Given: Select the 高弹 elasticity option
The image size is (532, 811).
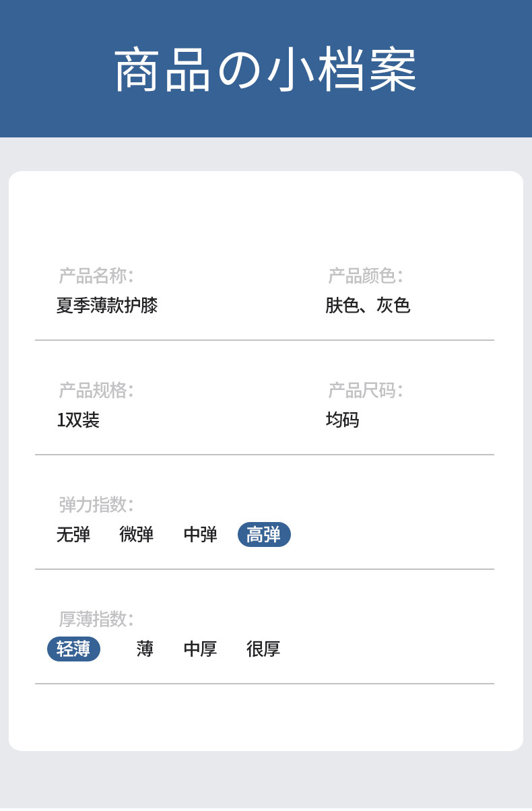Looking at the screenshot, I should click(264, 535).
